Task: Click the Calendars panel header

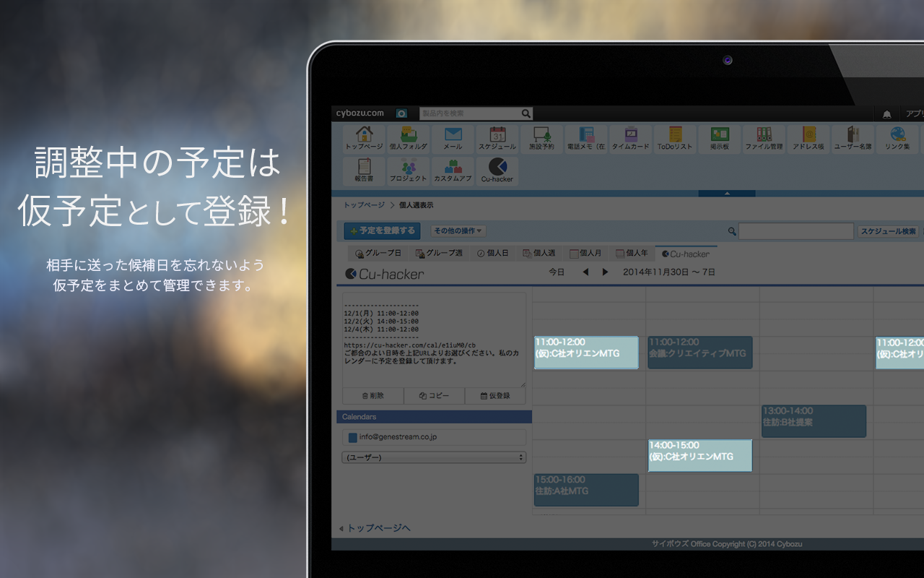Action: coord(434,417)
